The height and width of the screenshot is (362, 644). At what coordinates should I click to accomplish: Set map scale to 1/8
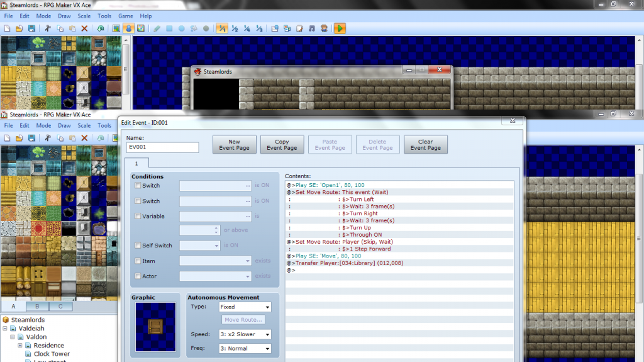point(259,28)
